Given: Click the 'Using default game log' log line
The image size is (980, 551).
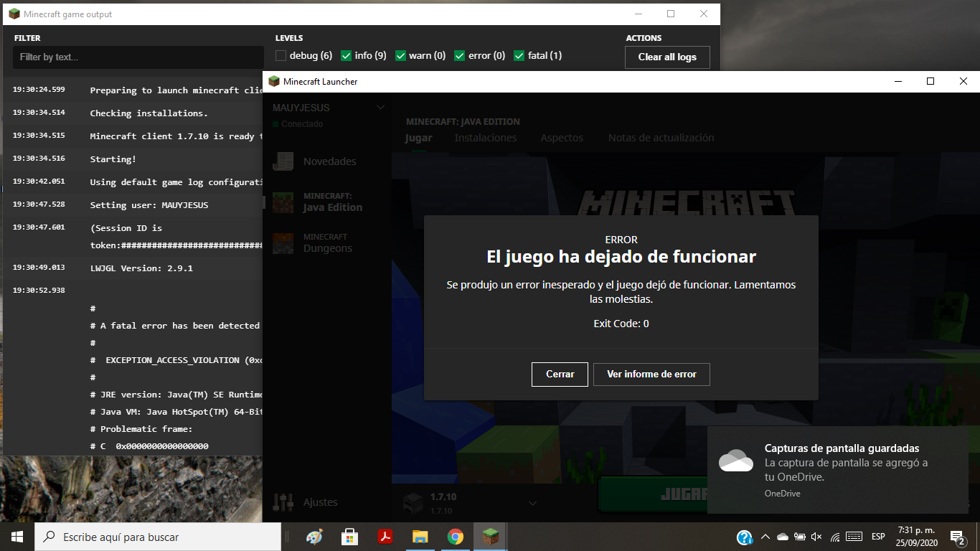Looking at the screenshot, I should [176, 182].
